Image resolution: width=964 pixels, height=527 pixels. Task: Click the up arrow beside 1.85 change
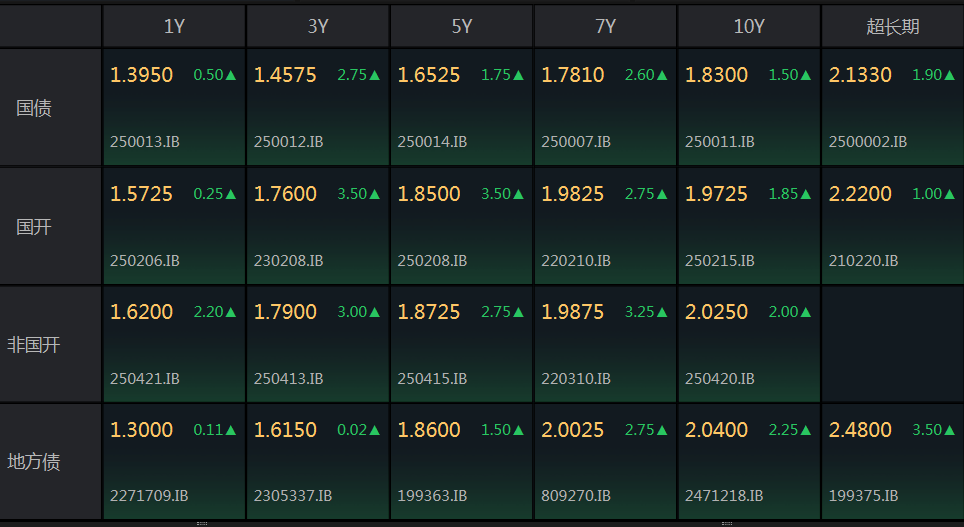click(x=806, y=194)
